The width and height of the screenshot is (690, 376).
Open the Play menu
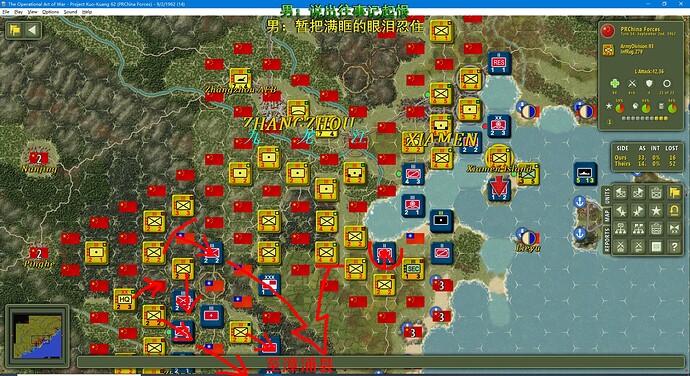18,12
